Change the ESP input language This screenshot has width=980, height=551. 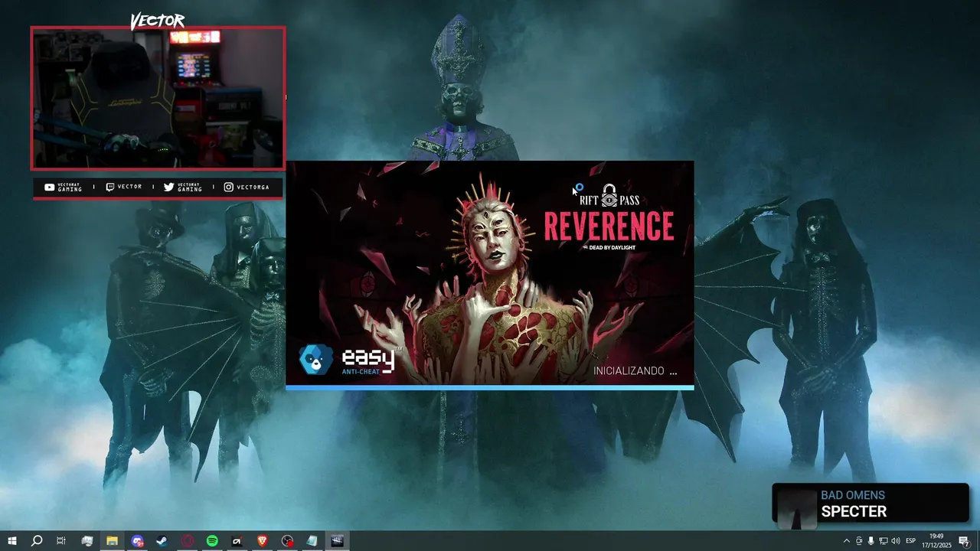pyautogui.click(x=911, y=541)
